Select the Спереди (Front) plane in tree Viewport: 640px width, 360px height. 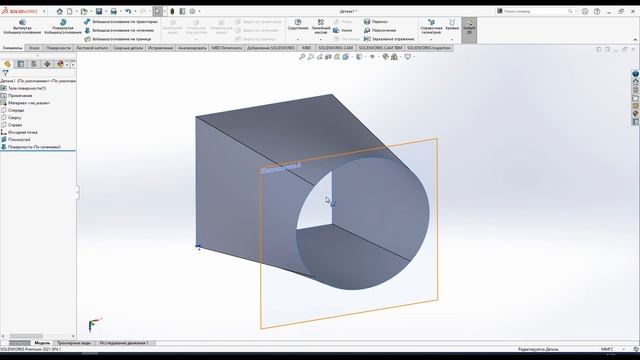(13, 110)
